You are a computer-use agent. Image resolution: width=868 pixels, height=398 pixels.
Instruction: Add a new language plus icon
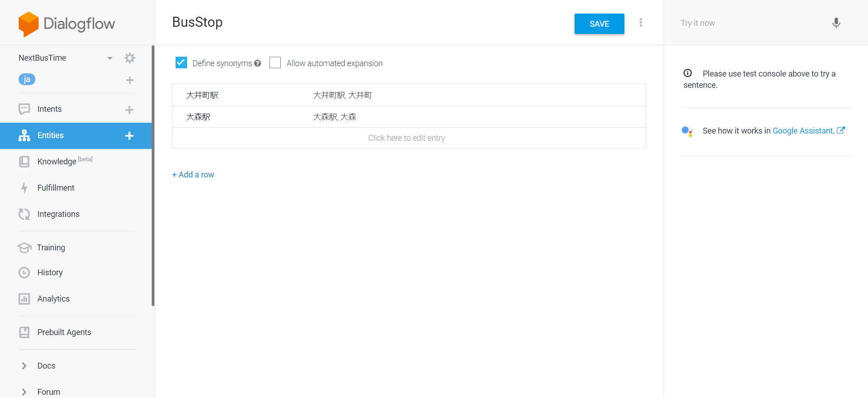point(129,80)
